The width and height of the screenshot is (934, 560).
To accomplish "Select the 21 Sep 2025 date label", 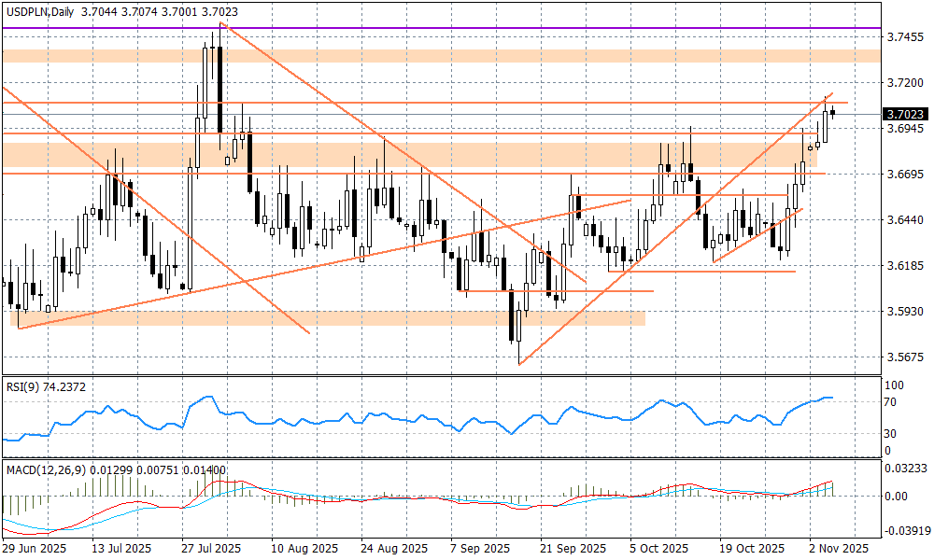I will point(571,549).
